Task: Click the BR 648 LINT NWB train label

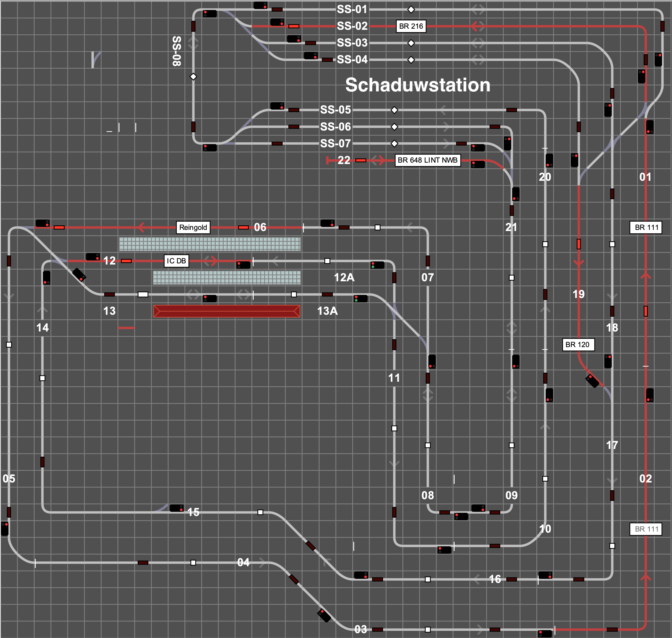Action: pos(427,160)
